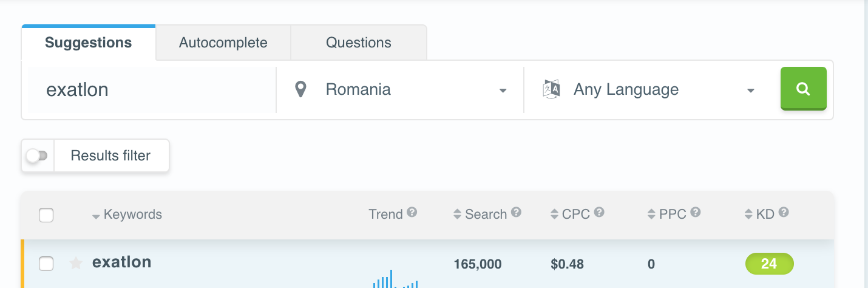Open the CPC column help icon
Screen dimensions: 868x288
(x=599, y=213)
